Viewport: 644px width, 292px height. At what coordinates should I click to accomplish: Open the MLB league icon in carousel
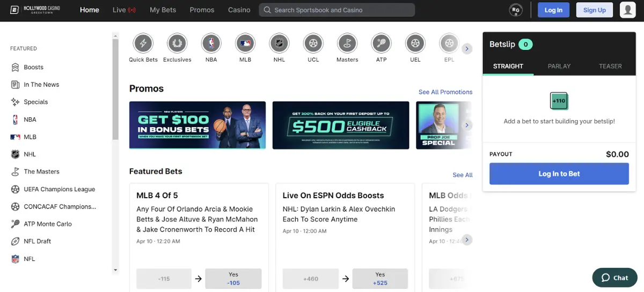pos(245,43)
